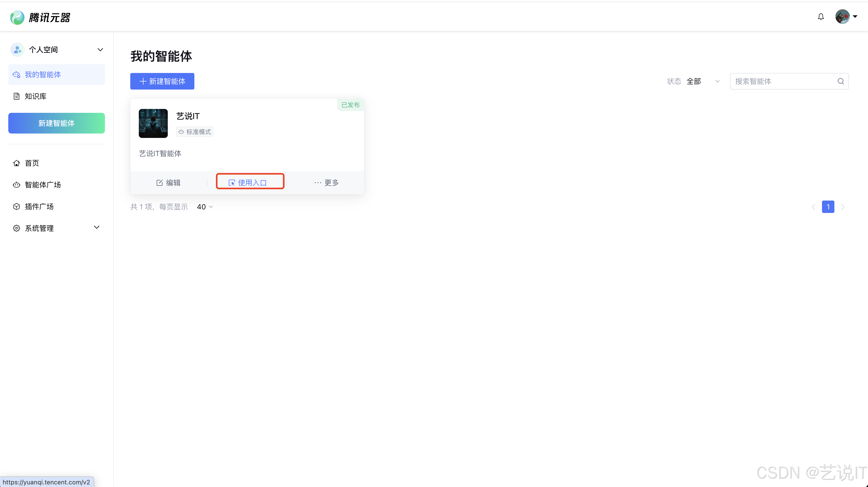Select 我的智能体 in the sidebar
868x487 pixels.
[43, 75]
